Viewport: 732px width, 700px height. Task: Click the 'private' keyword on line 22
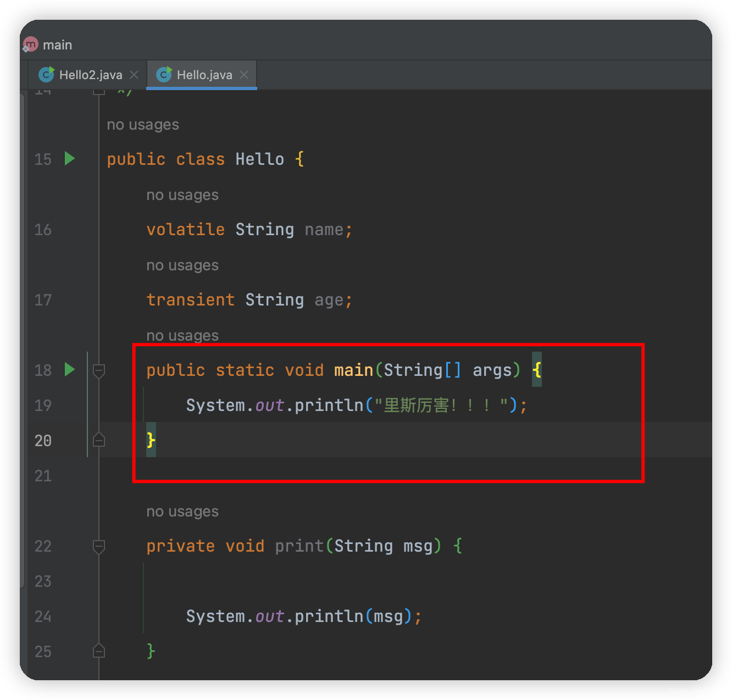coord(180,546)
